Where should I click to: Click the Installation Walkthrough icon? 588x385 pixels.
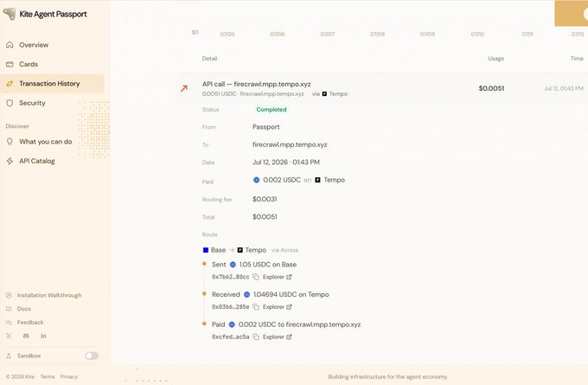point(9,295)
